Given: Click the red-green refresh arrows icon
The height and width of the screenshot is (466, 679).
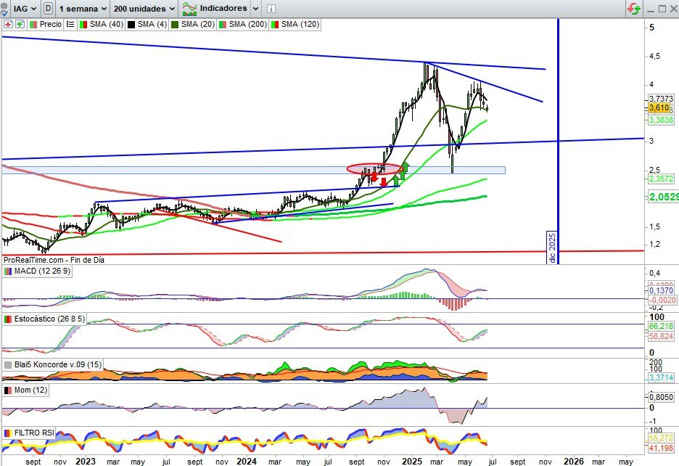Looking at the screenshot, I should click(x=634, y=9).
